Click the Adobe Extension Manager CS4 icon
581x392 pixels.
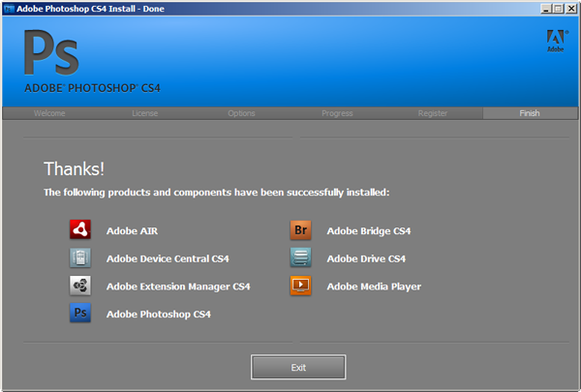point(80,286)
